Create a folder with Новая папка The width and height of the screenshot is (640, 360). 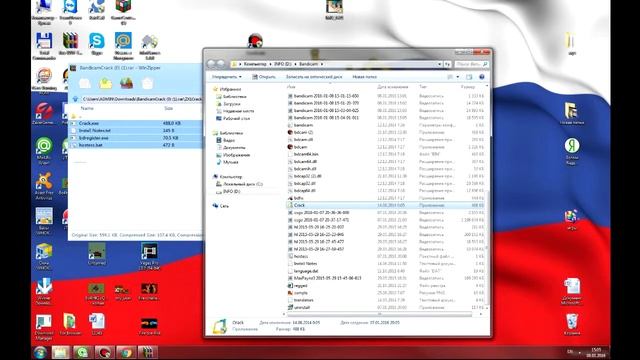click(364, 77)
